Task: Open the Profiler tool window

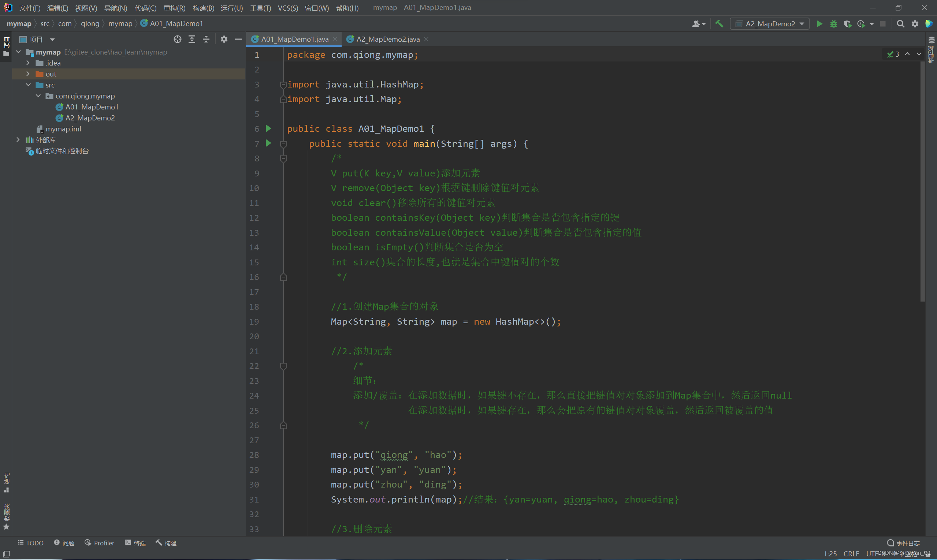Action: pyautogui.click(x=99, y=543)
